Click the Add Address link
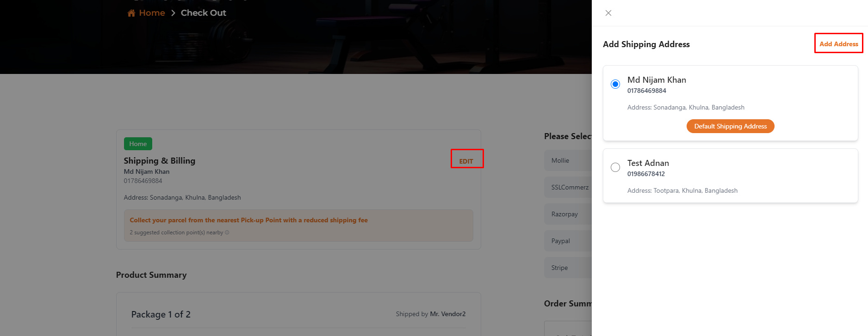The width and height of the screenshot is (868, 336). (x=838, y=44)
